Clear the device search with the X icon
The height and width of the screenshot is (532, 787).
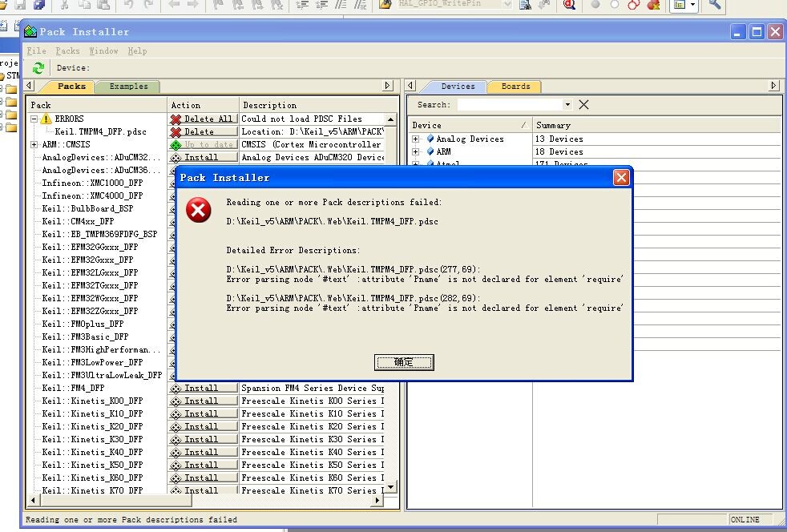pos(583,104)
